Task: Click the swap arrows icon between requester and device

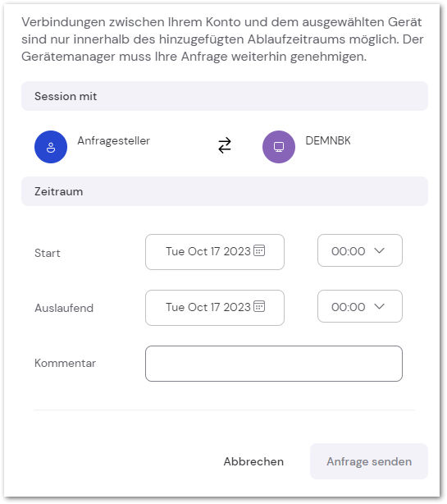Action: [225, 145]
